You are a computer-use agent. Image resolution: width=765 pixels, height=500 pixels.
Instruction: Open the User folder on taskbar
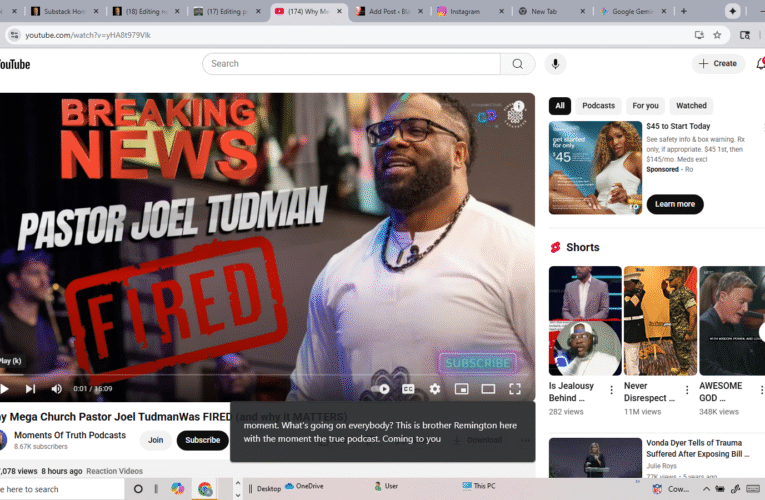386,486
